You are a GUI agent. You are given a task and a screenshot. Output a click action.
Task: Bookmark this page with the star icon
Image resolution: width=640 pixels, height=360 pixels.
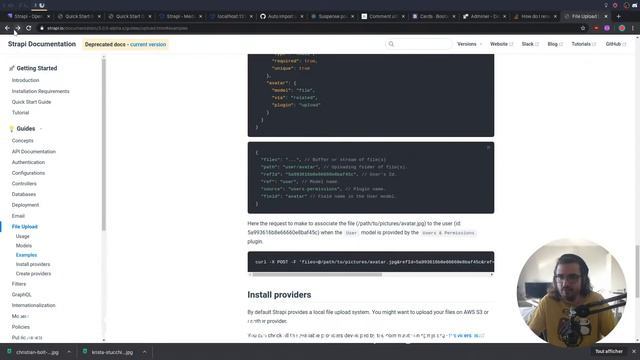(583, 28)
